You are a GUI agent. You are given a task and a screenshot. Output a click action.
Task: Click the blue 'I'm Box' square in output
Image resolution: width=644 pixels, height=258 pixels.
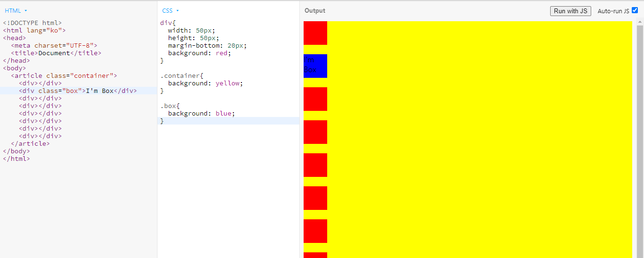click(x=315, y=66)
